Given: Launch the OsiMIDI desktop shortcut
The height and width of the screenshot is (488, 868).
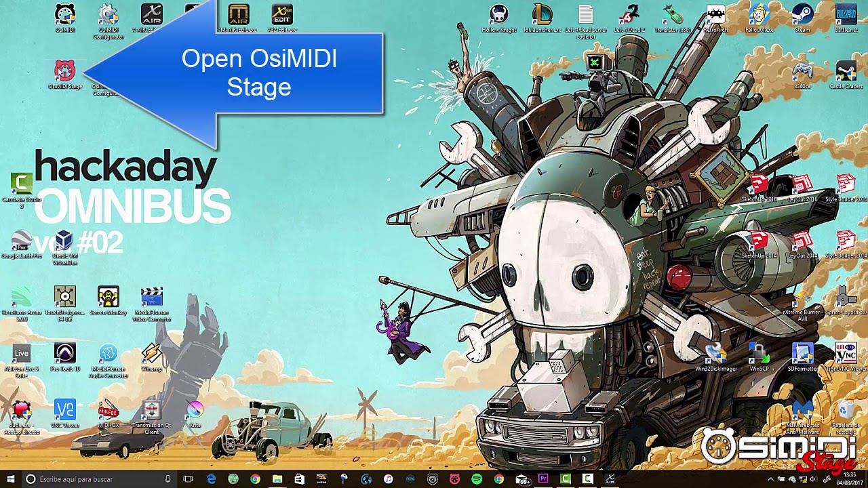Looking at the screenshot, I should coord(65,18).
